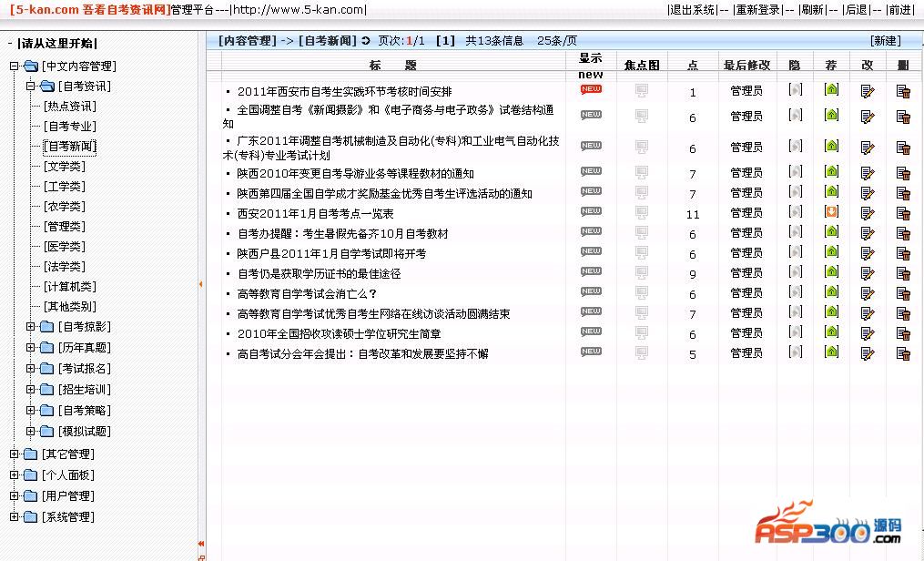
Task: Click the 内容管理 breadcrumb link
Action: (x=247, y=41)
